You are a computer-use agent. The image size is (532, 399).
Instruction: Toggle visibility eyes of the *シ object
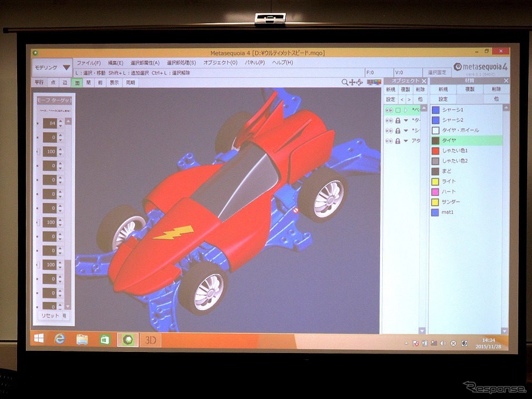pyautogui.click(x=389, y=131)
